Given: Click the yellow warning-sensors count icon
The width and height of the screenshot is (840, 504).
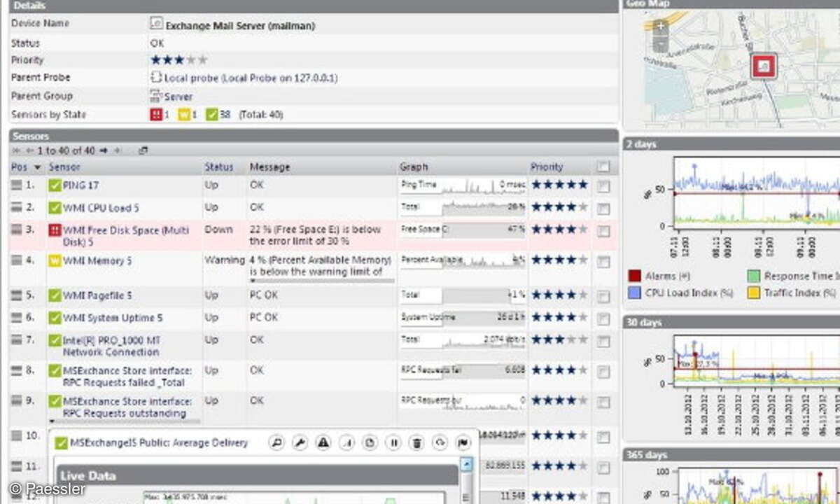Looking at the screenshot, I should (184, 114).
